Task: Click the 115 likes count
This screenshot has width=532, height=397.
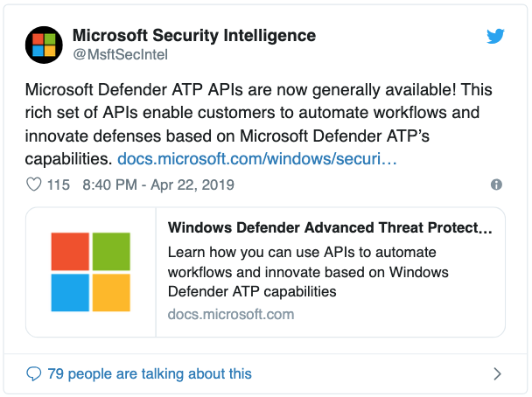Action: click(58, 185)
